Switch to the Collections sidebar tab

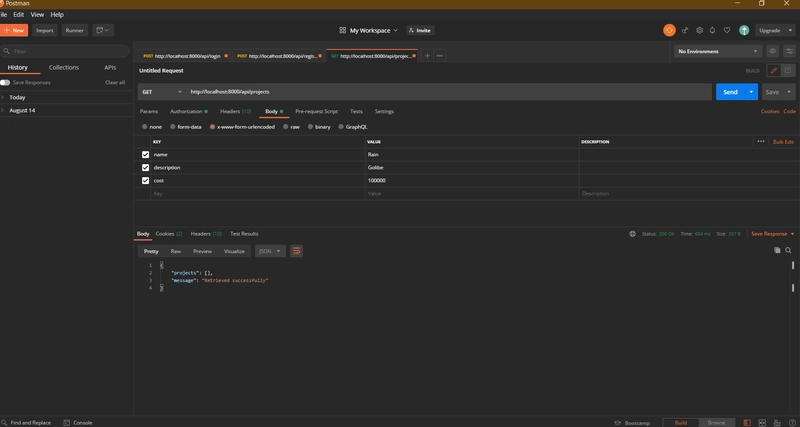(x=64, y=67)
